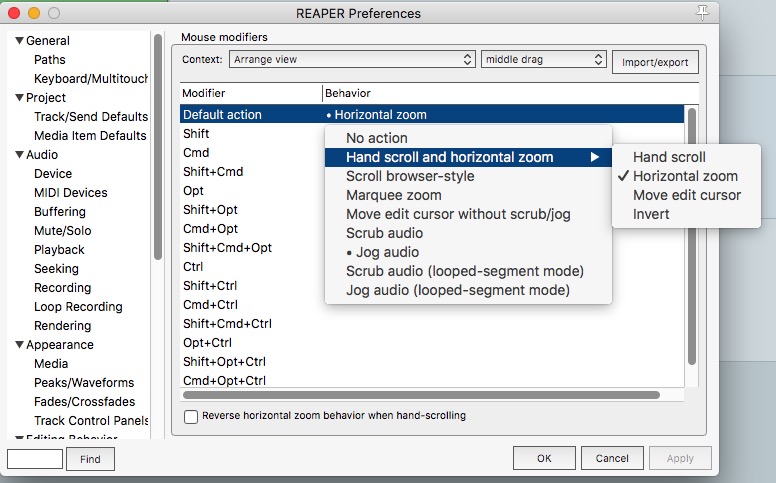Open Device preferences page

click(53, 174)
